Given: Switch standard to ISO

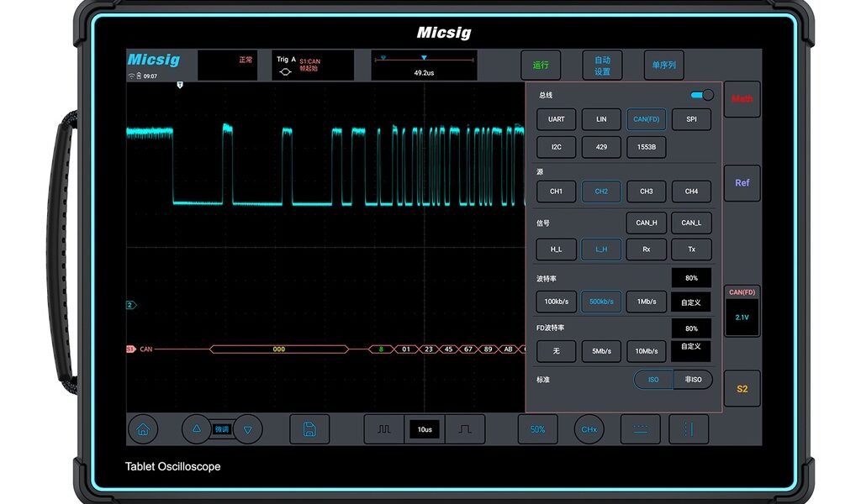Looking at the screenshot, I should tap(653, 380).
